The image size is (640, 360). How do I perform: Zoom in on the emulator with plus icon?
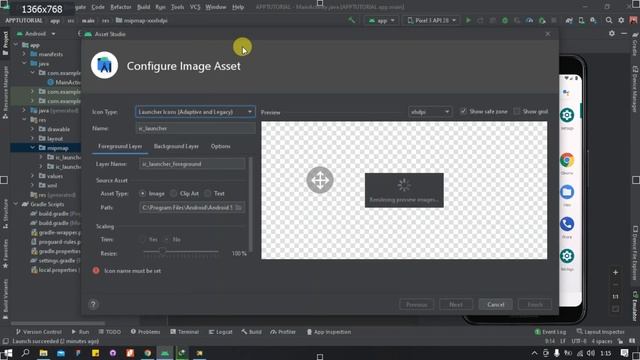coord(616,272)
